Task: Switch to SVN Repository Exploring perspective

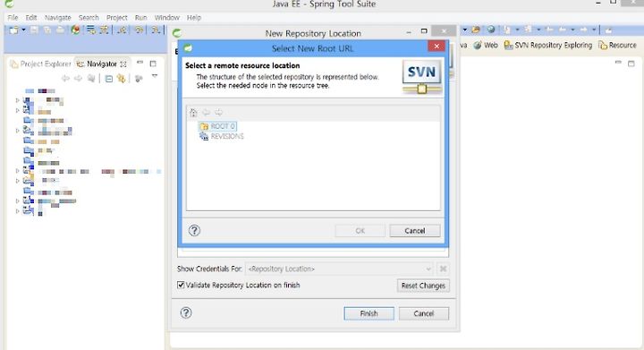Action: point(548,45)
